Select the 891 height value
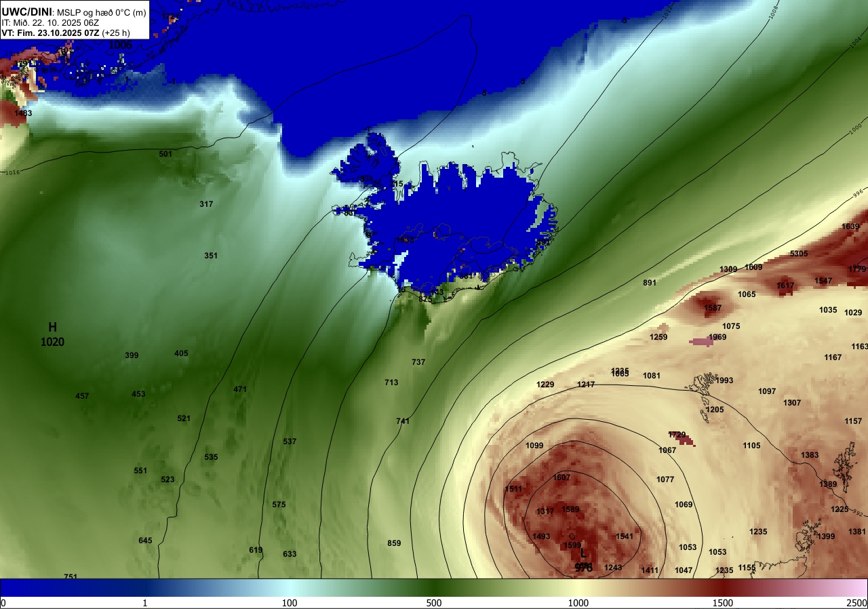Screen dimensions: 868x609 [x=650, y=283]
